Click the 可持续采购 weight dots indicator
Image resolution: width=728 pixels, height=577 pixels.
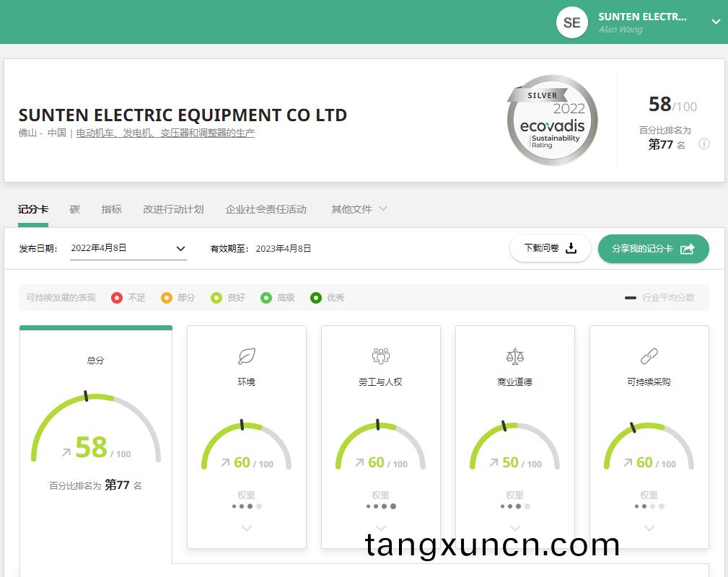click(x=649, y=506)
